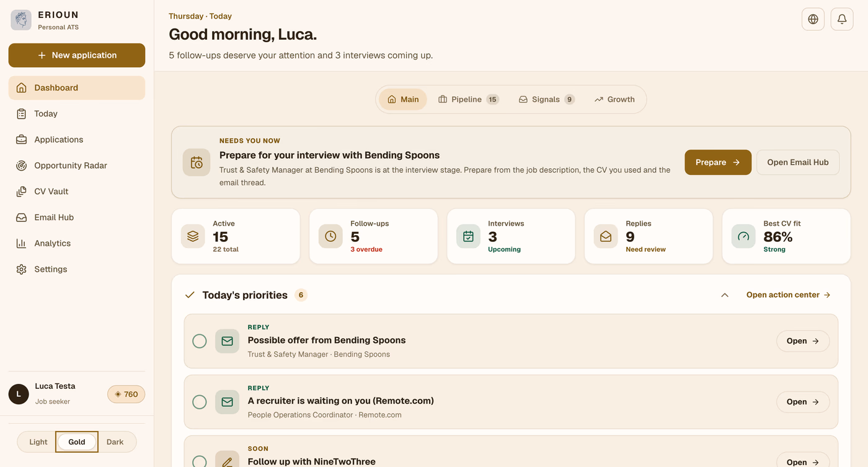The width and height of the screenshot is (868, 467).
Task: Collapse the Today's priorities section
Action: tap(725, 295)
